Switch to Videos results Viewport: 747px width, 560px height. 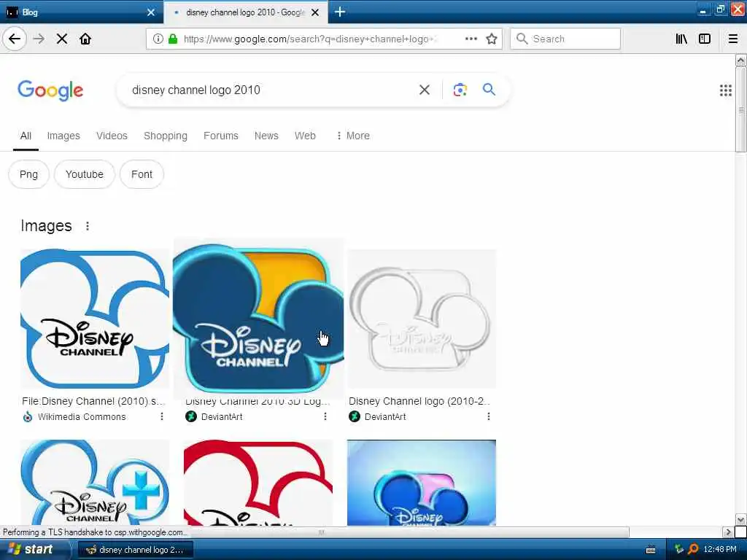click(x=112, y=136)
